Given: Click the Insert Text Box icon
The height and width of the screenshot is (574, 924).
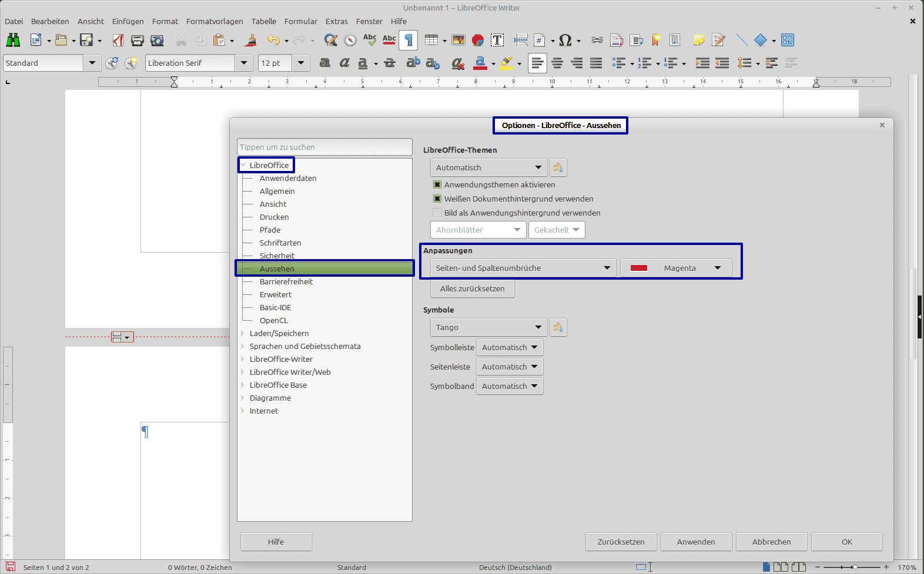Looking at the screenshot, I should point(497,40).
